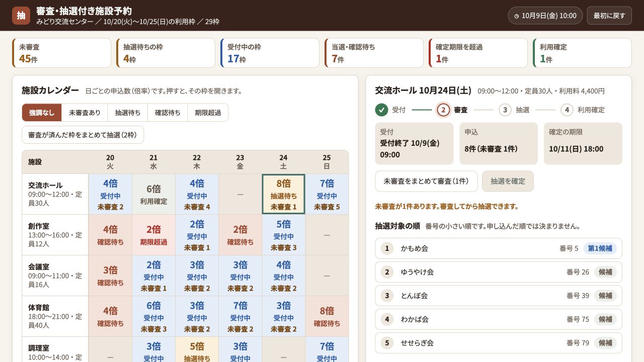Open the 当選・確認待ち 7件 summary card
644x362 pixels.
tap(374, 53)
